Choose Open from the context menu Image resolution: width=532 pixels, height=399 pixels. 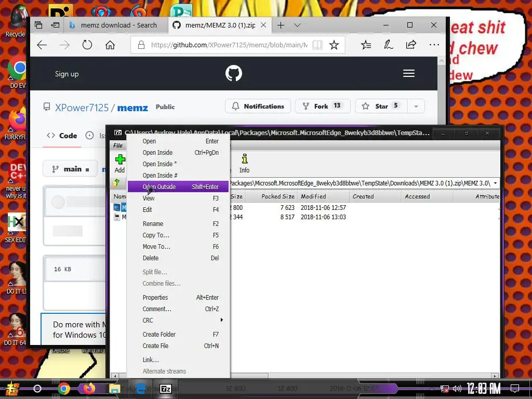179,141
